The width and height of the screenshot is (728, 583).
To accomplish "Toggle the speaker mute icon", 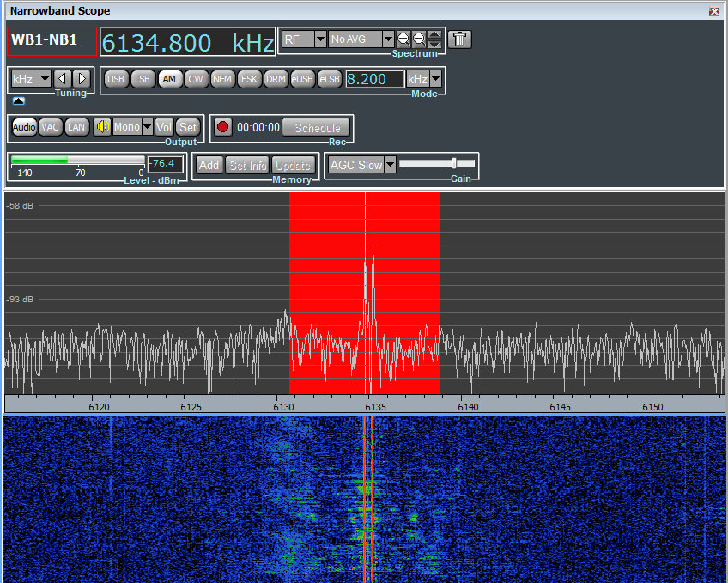I will tap(102, 127).
